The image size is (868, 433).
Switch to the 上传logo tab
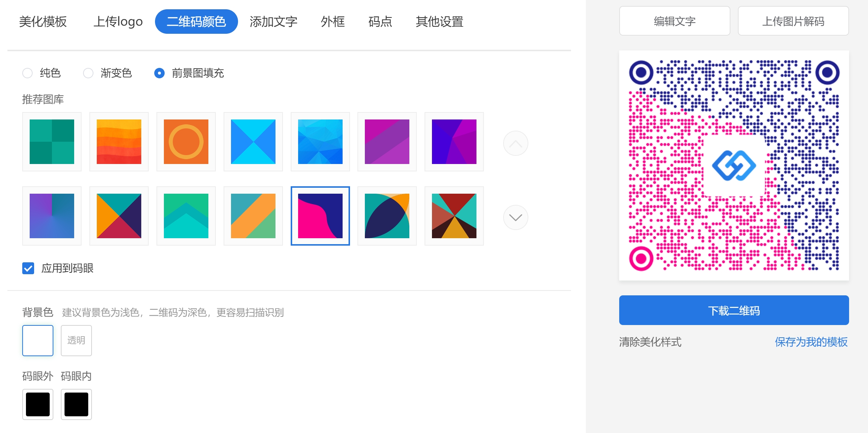[118, 22]
